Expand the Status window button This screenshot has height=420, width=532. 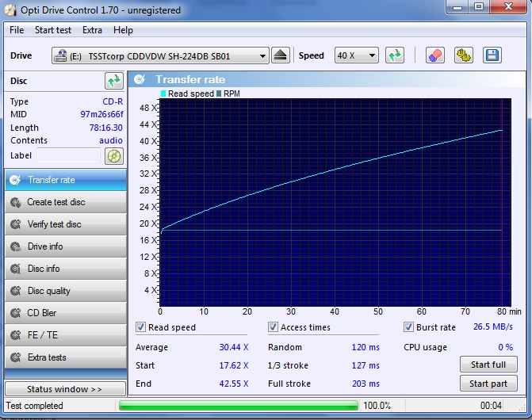(x=65, y=389)
